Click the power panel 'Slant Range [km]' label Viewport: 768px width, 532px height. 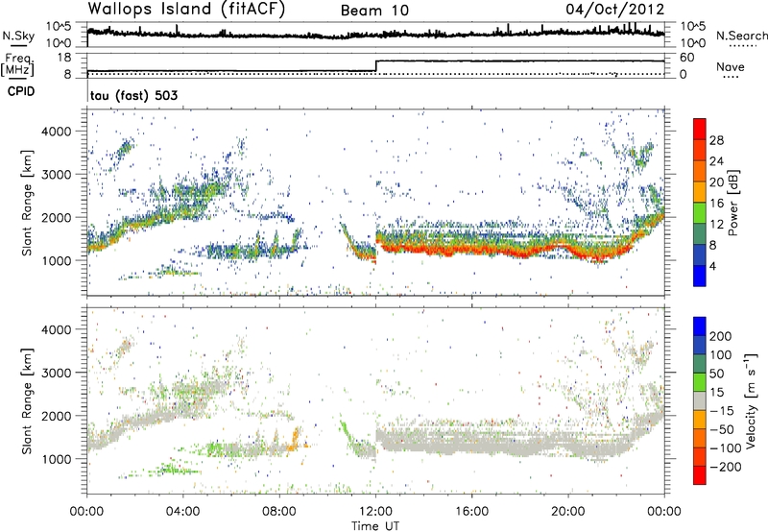27,203
